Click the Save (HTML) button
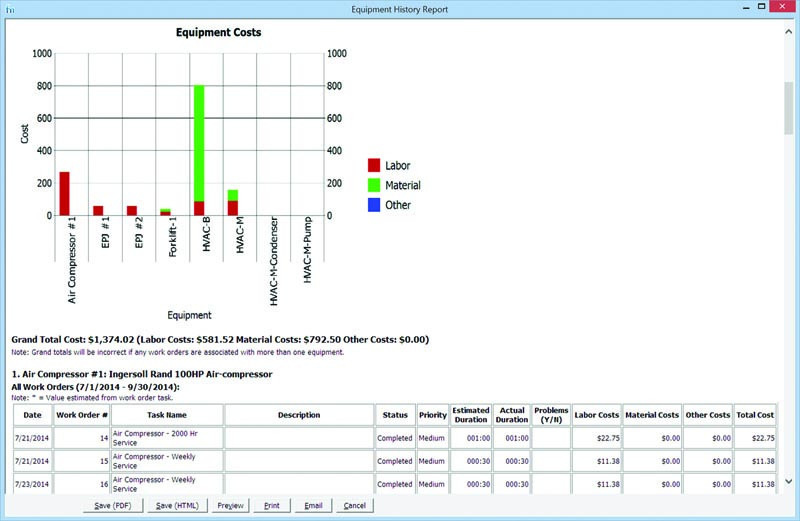The width and height of the screenshot is (800, 521). tap(177, 505)
